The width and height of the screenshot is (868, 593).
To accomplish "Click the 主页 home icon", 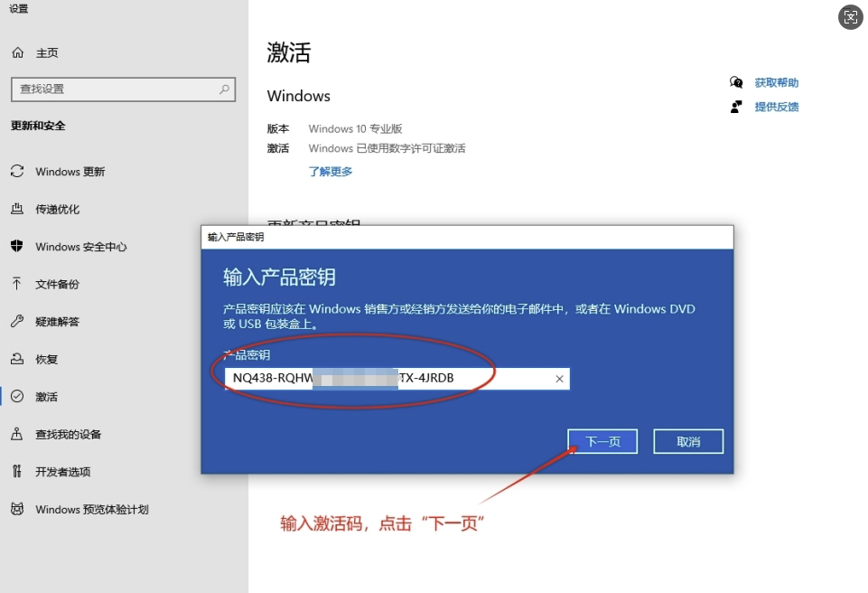I will click(x=18, y=52).
